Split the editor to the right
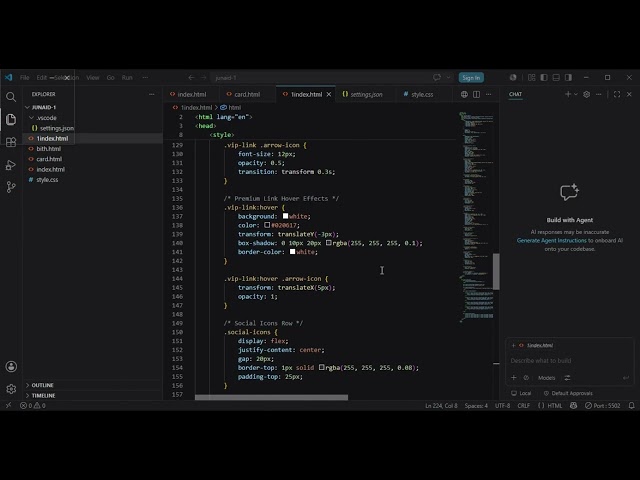 point(476,94)
